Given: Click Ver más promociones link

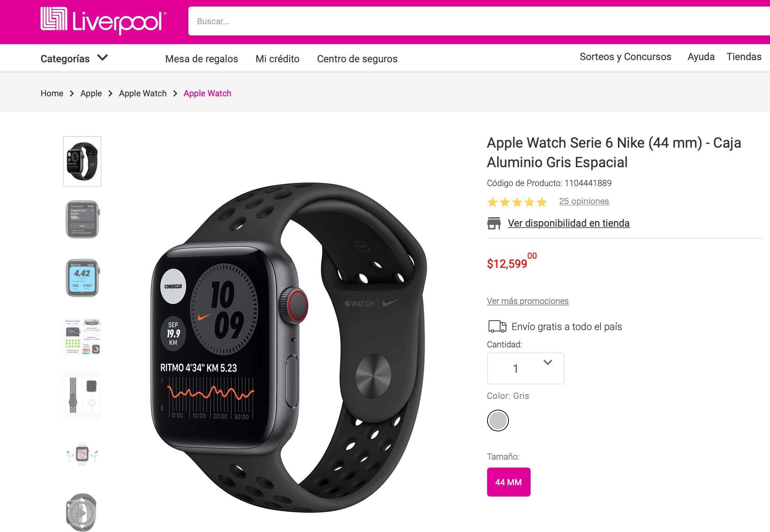Looking at the screenshot, I should [528, 301].
